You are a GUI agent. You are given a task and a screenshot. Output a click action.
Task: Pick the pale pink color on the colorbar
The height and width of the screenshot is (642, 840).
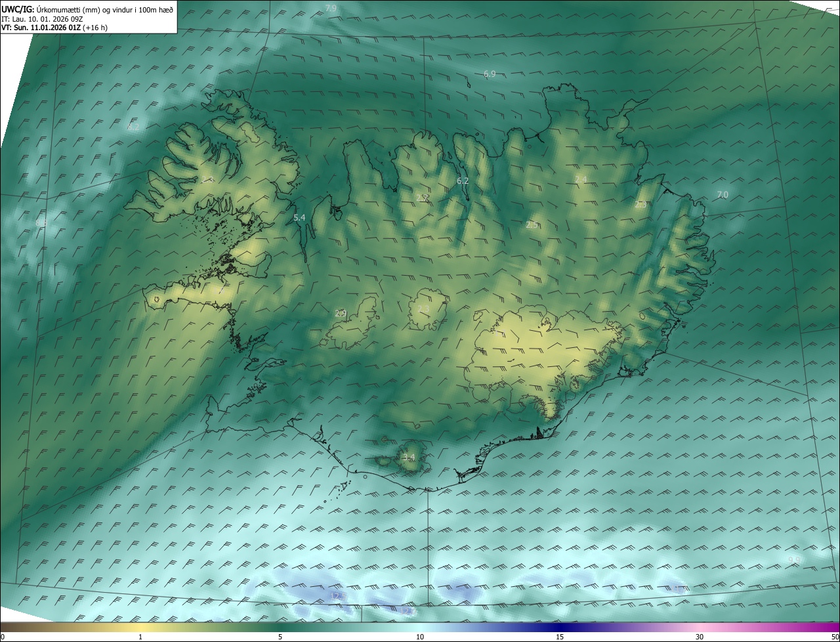click(700, 627)
